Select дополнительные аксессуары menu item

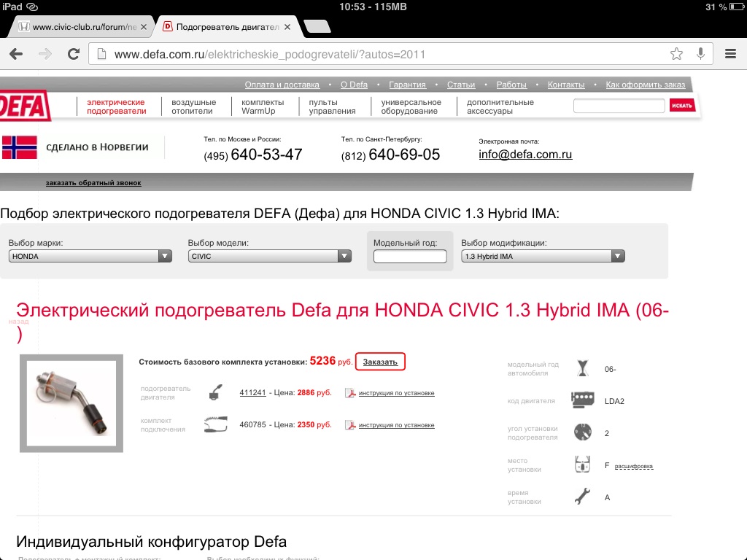click(x=500, y=106)
